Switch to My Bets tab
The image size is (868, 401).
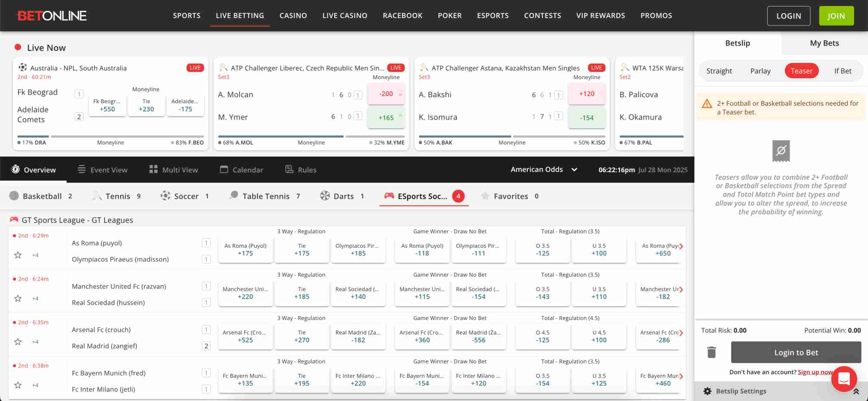coord(824,43)
